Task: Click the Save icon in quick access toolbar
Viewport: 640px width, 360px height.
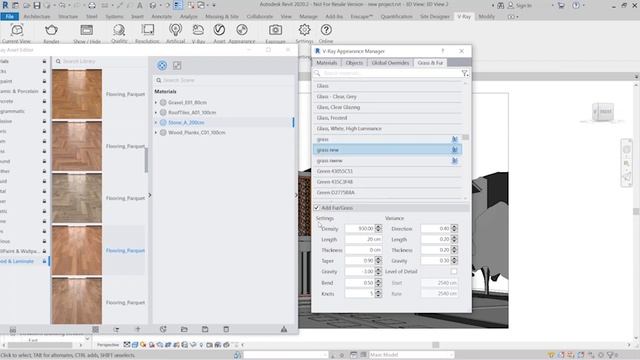Action: point(37,5)
